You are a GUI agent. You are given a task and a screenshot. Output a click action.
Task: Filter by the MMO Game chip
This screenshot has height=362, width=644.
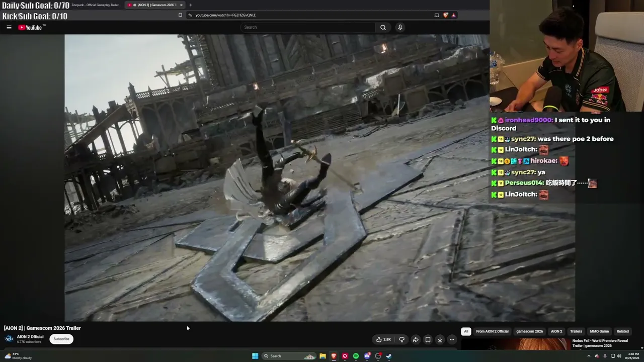[x=599, y=331]
